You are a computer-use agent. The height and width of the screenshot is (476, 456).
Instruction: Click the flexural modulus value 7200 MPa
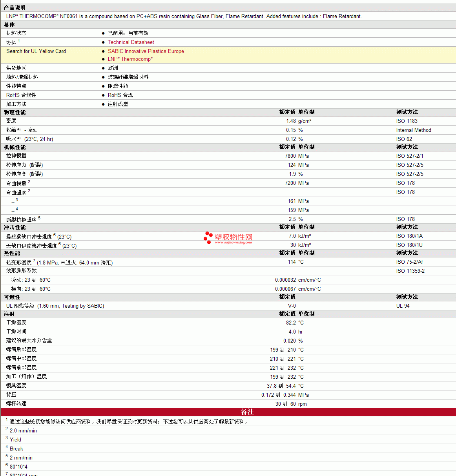pyautogui.click(x=297, y=183)
